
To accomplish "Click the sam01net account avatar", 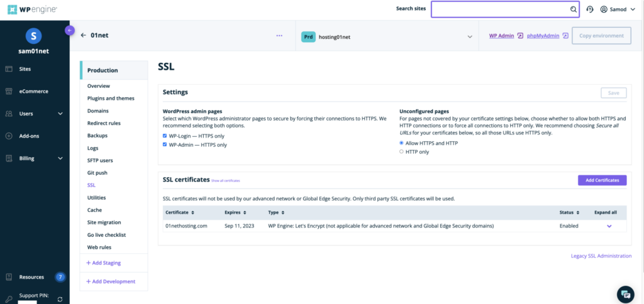I will point(34,36).
